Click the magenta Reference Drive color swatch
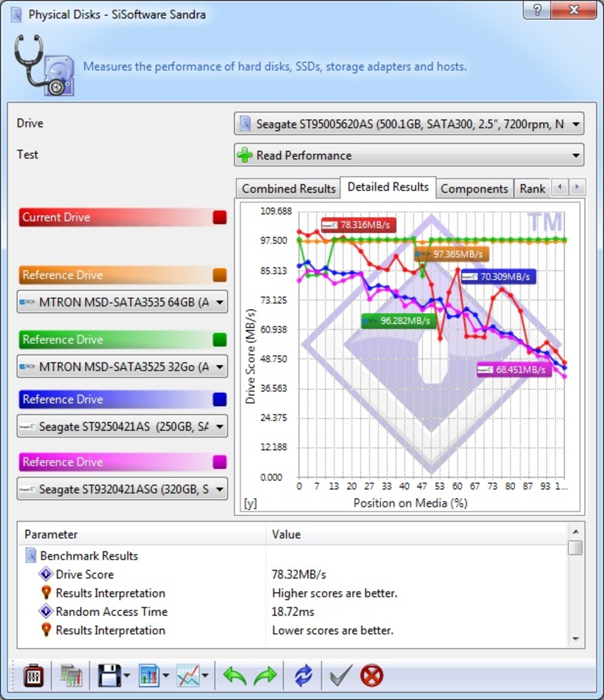Screen dimensions: 604x700 pos(220,462)
